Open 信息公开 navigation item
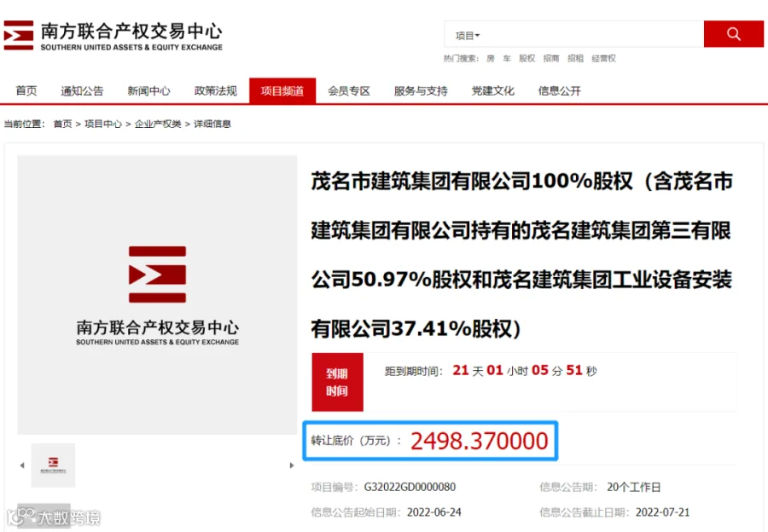The image size is (768, 532). pos(559,90)
